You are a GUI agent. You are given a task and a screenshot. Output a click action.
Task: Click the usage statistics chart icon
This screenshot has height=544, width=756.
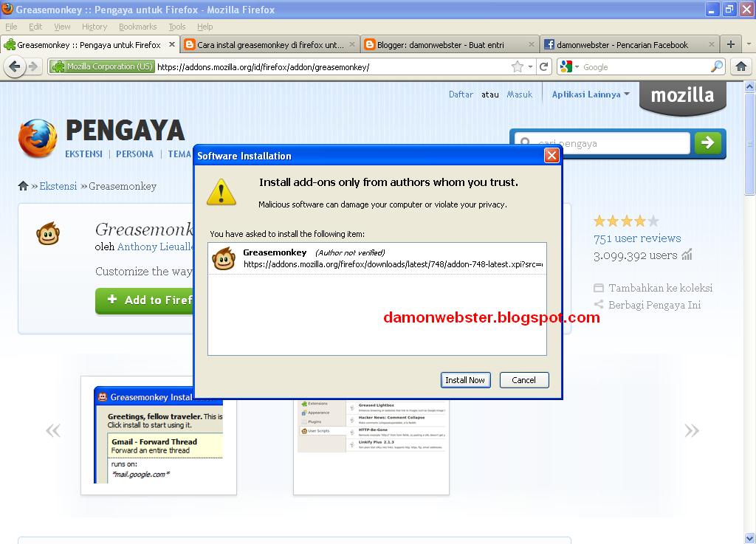click(x=687, y=255)
